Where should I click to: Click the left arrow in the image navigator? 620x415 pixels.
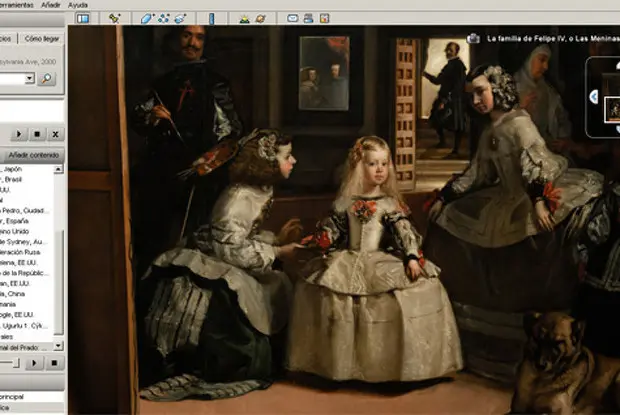click(x=594, y=97)
